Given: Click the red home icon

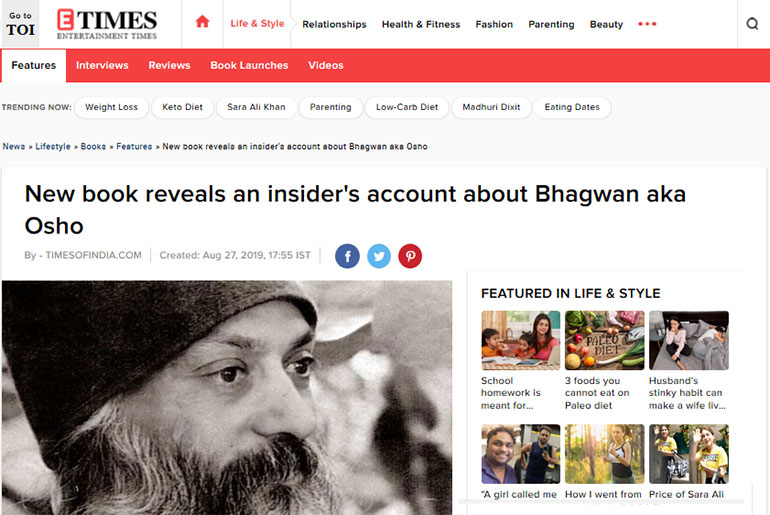Looking at the screenshot, I should (x=202, y=22).
